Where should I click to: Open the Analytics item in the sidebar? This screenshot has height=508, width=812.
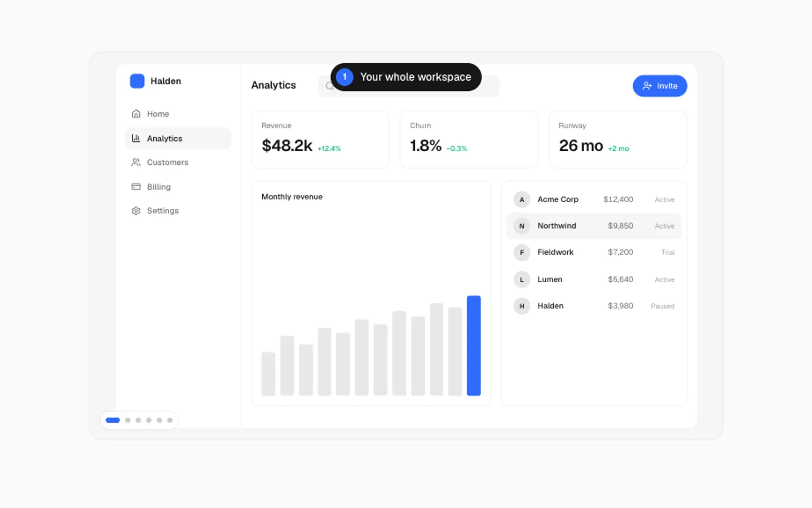click(x=178, y=138)
